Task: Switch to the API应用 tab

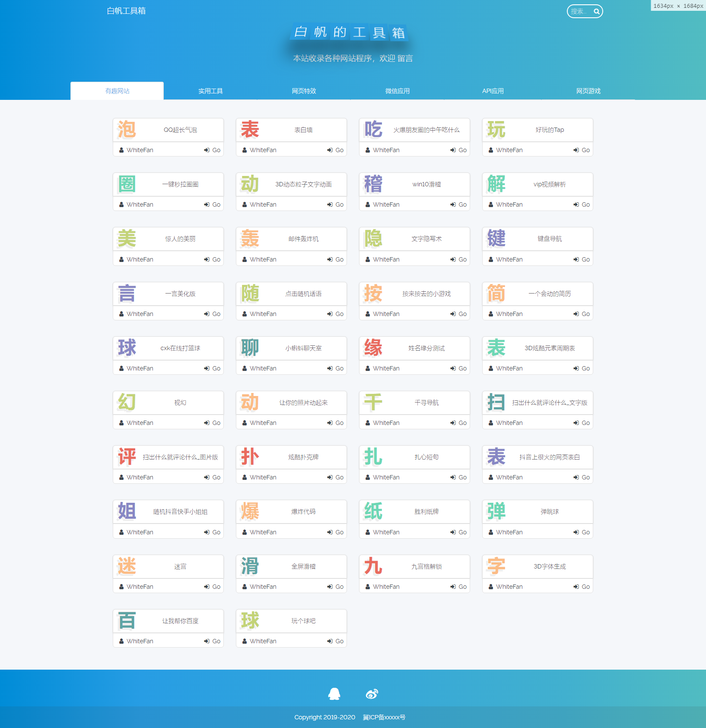Action: click(493, 91)
